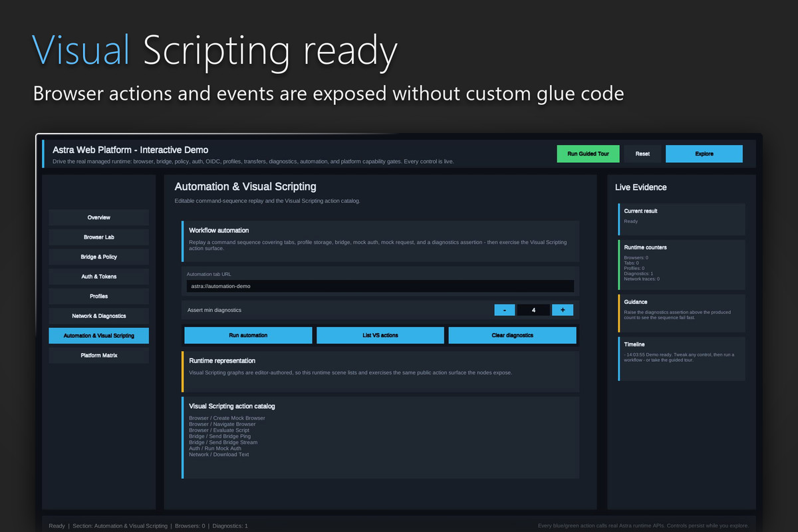Viewport: 798px width, 532px height.
Task: Click 'Bridge / Send Bridge Ping' entry
Action: 219,436
